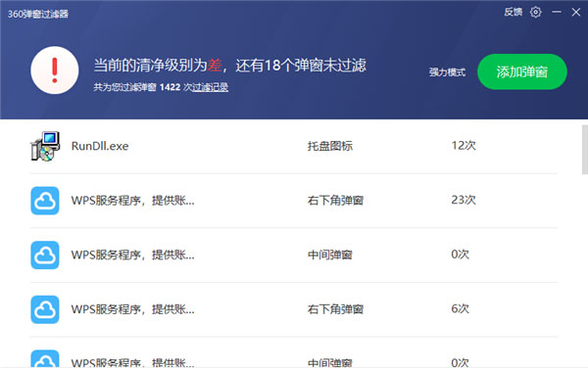This screenshot has height=370, width=588.
Task: Click the WPS cloud icon with 23次
Action: point(45,201)
